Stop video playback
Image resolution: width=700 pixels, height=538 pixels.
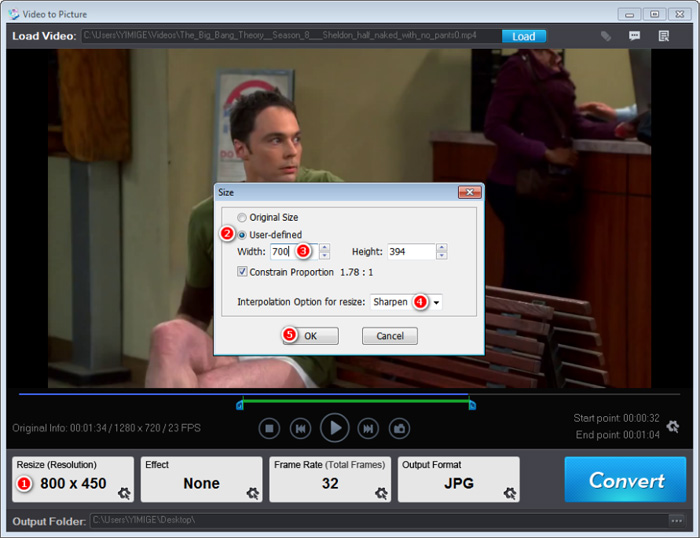(269, 429)
